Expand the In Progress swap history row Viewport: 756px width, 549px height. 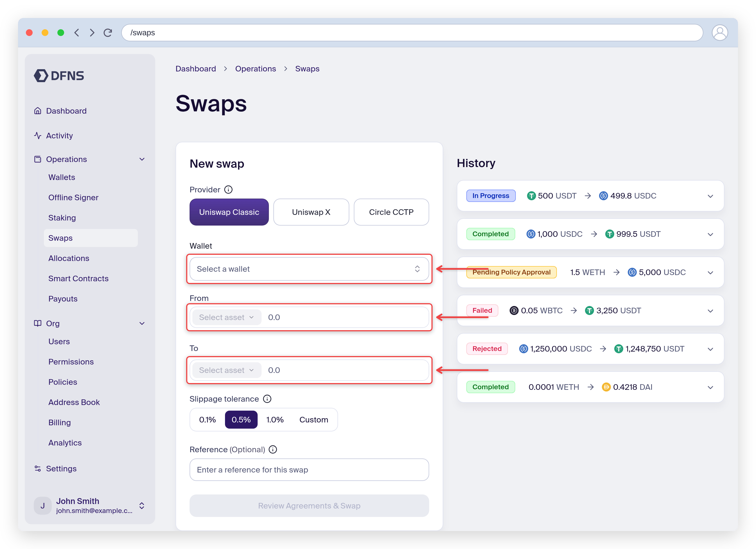pyautogui.click(x=710, y=196)
